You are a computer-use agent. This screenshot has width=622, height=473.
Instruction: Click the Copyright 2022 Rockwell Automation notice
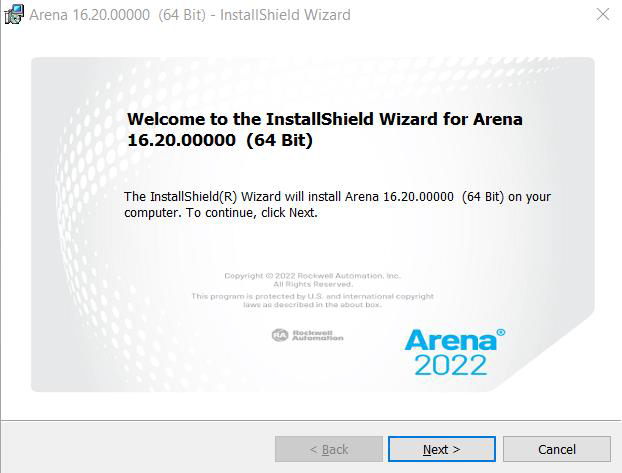coord(313,280)
